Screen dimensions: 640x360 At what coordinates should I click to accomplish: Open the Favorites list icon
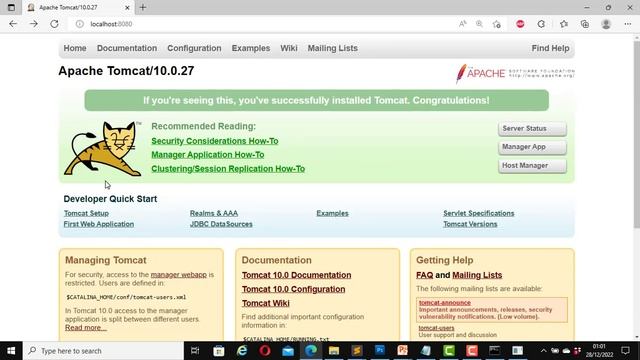click(x=564, y=24)
